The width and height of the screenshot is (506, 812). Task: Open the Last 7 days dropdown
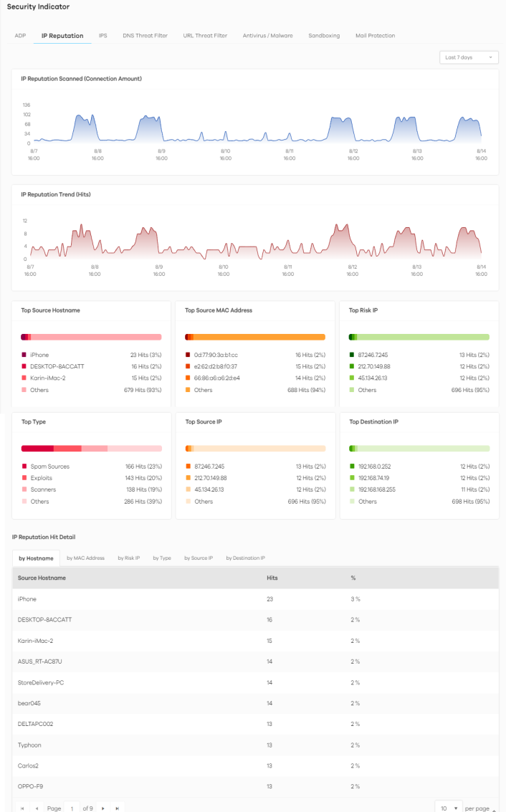coord(469,57)
